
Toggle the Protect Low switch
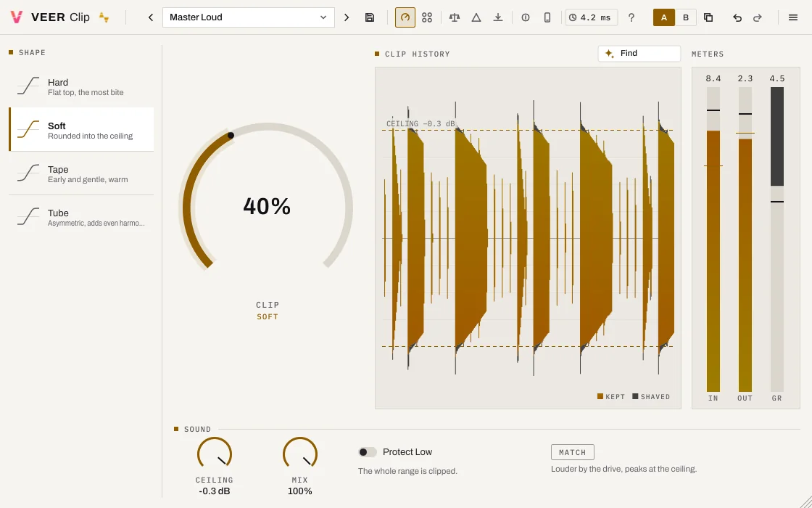pyautogui.click(x=367, y=452)
